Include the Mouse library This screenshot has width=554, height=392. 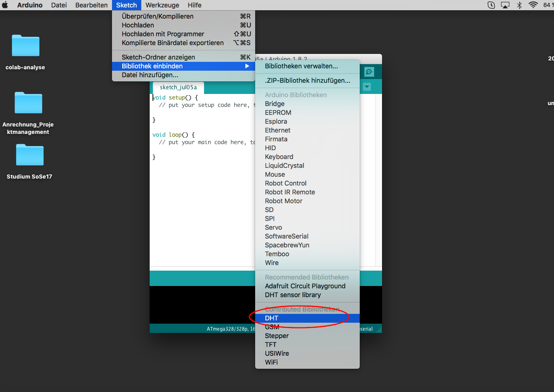pyautogui.click(x=307, y=175)
